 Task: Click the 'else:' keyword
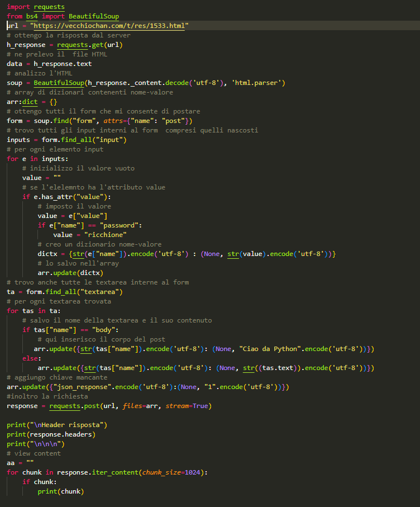(32, 358)
